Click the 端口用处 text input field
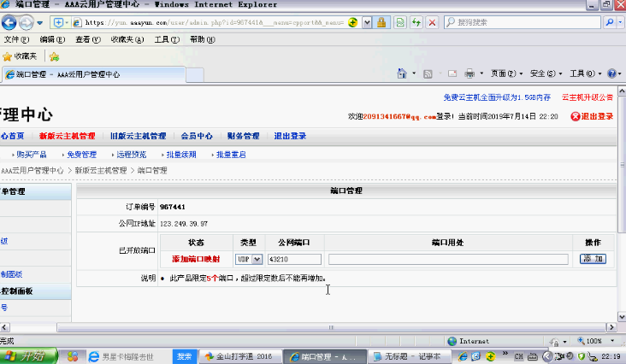 pyautogui.click(x=448, y=259)
